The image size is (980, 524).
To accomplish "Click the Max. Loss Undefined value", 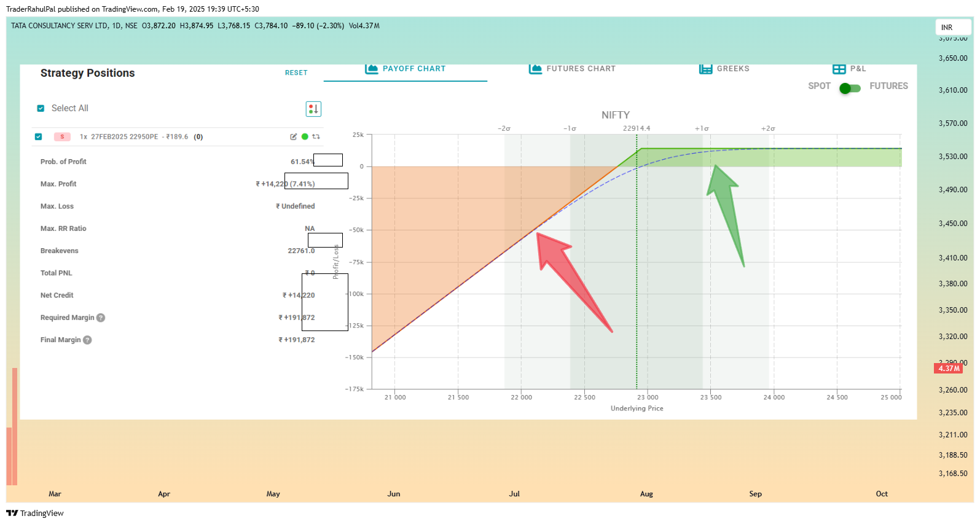I will 296,206.
